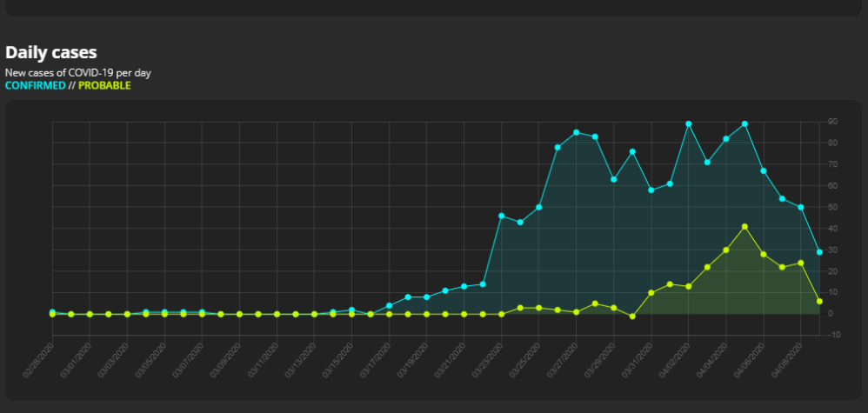Screen dimensions: 868x413
Task: Select confirmed point on 04/08/2020 at 50
Action: click(801, 207)
